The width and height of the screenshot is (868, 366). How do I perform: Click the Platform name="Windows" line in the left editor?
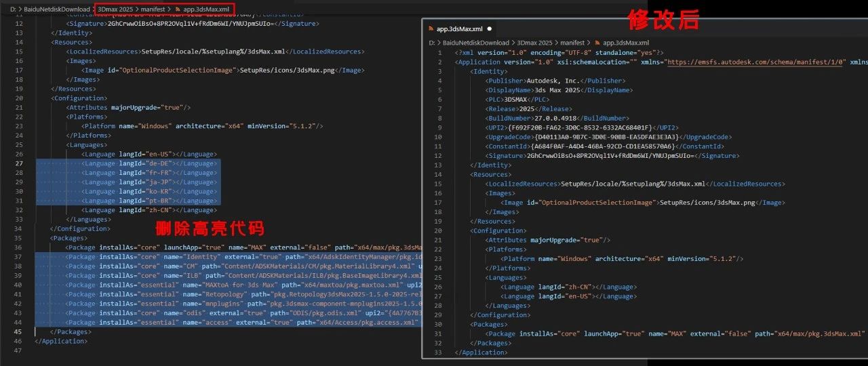203,126
